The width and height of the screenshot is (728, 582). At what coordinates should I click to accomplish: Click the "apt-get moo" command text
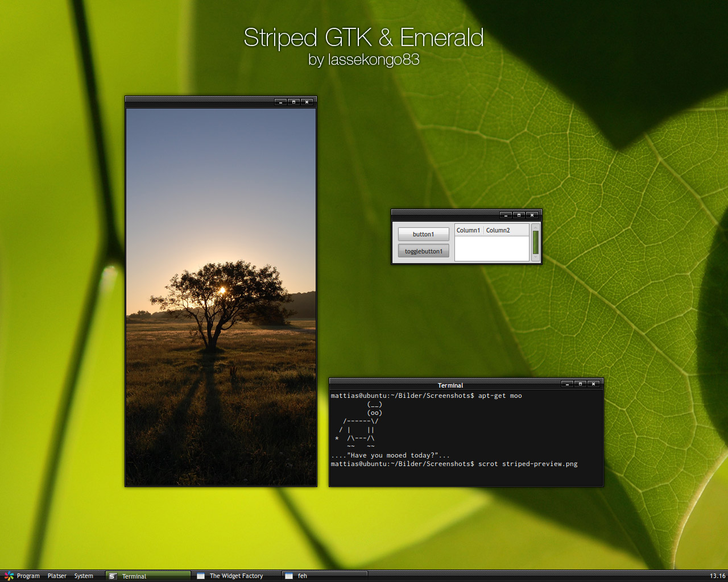coord(500,396)
